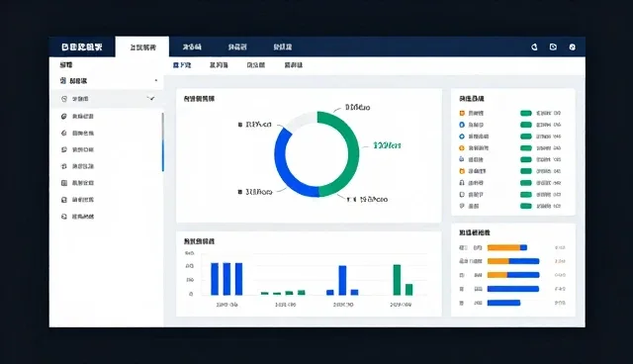The image size is (633, 364).
Task: Click the first tall blue bar in the bar chart
Action: click(215, 279)
